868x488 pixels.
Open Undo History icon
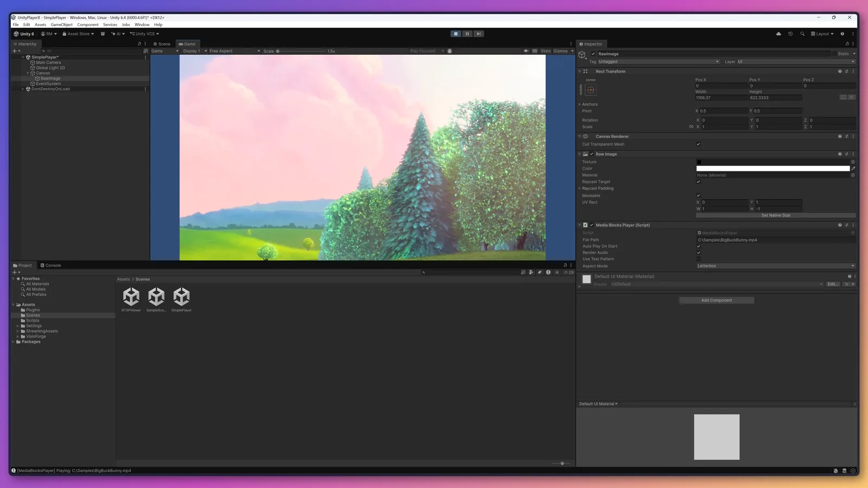(x=790, y=34)
